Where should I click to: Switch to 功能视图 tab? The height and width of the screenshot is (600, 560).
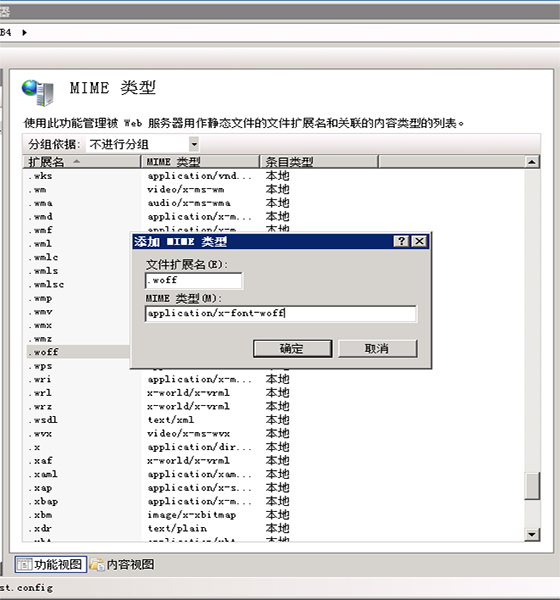point(51,564)
